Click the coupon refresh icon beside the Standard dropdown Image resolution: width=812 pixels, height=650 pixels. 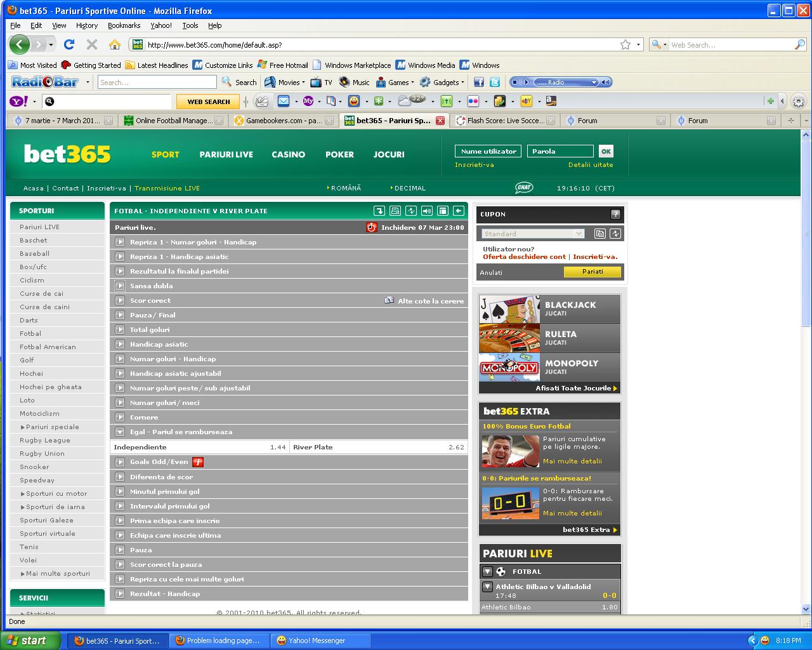(615, 234)
